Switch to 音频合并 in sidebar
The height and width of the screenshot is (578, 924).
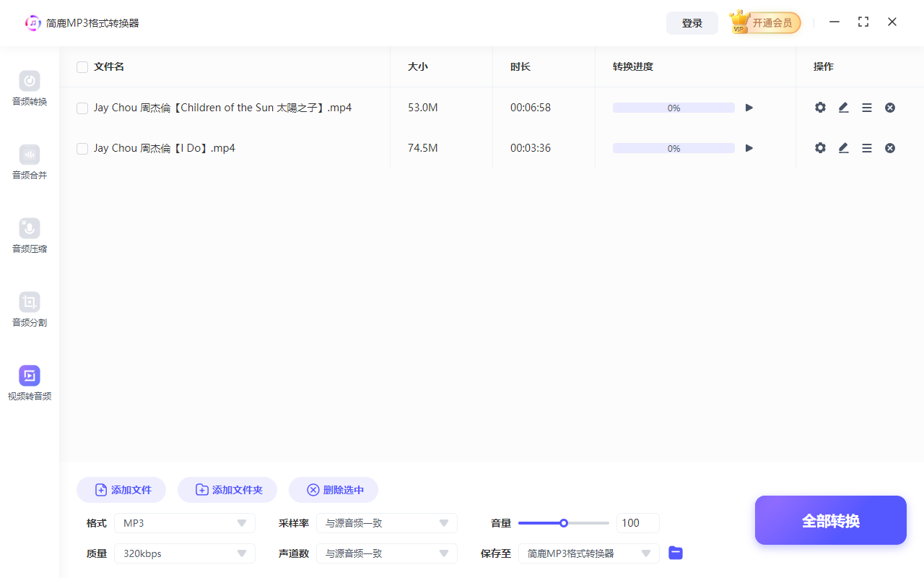coord(30,163)
